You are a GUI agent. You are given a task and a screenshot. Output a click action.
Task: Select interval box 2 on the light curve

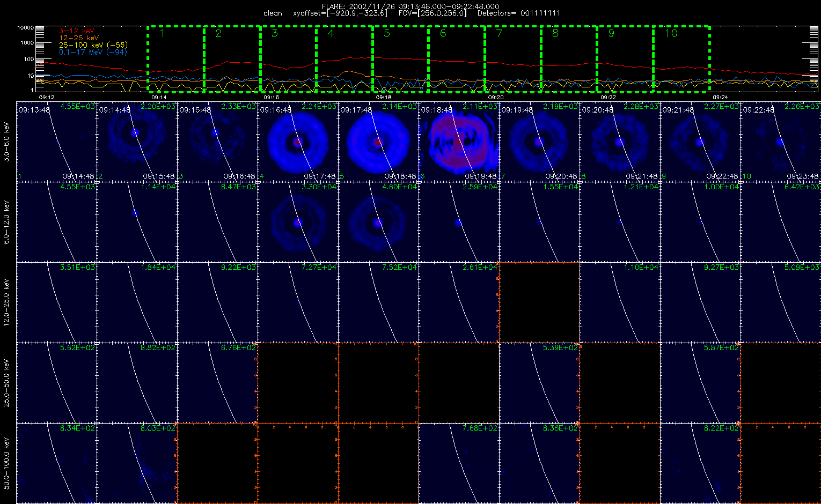click(232, 58)
